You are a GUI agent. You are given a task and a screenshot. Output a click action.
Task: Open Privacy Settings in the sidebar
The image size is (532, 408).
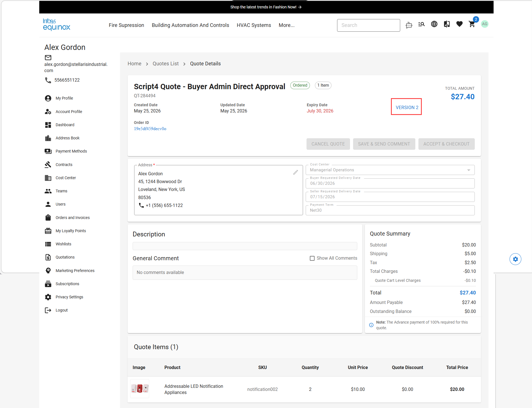(x=69, y=297)
